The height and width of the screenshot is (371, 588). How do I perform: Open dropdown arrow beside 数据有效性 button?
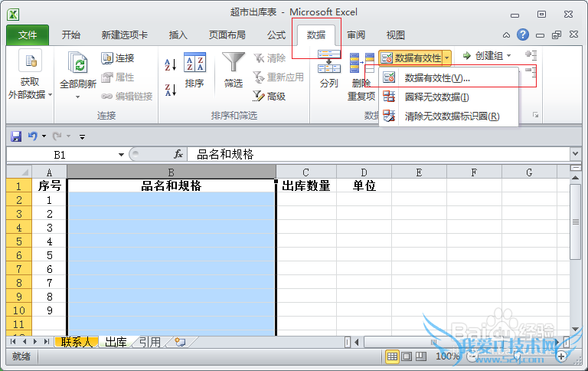[x=446, y=58]
